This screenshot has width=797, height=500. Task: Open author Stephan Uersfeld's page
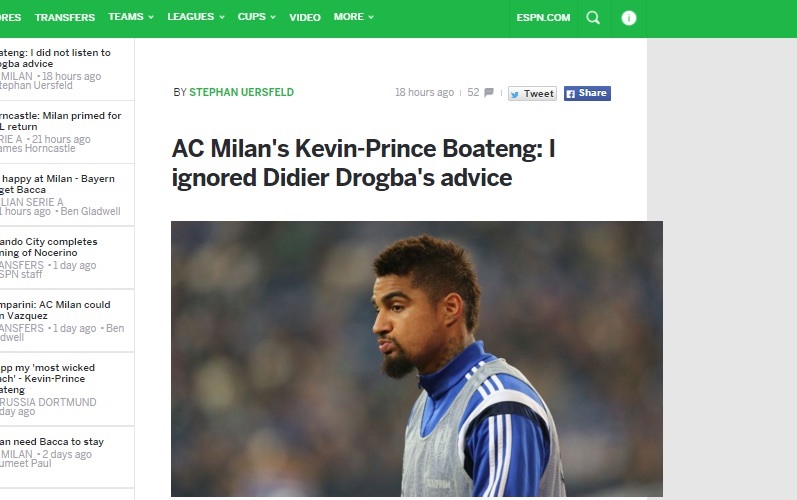pyautogui.click(x=241, y=92)
